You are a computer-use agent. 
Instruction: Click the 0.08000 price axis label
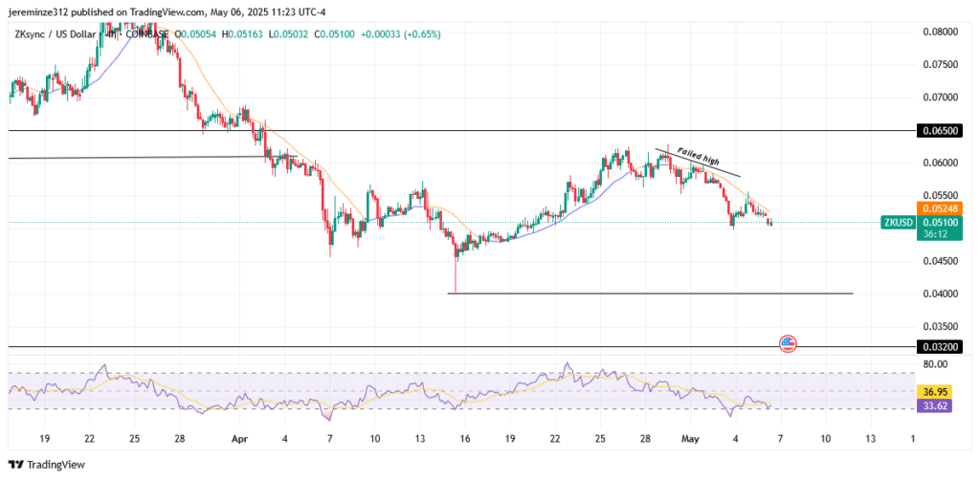click(940, 32)
